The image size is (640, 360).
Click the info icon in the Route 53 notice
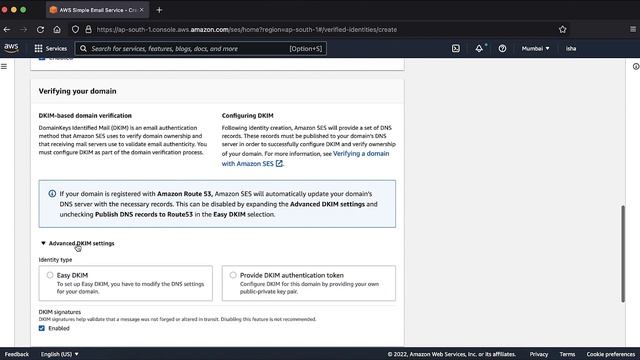(x=52, y=193)
